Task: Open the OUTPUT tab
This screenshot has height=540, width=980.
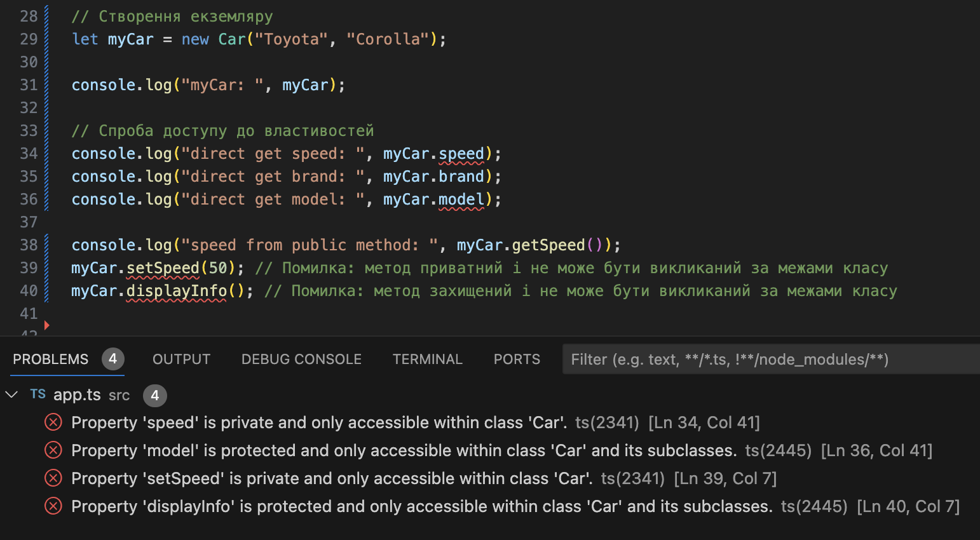Action: (181, 360)
